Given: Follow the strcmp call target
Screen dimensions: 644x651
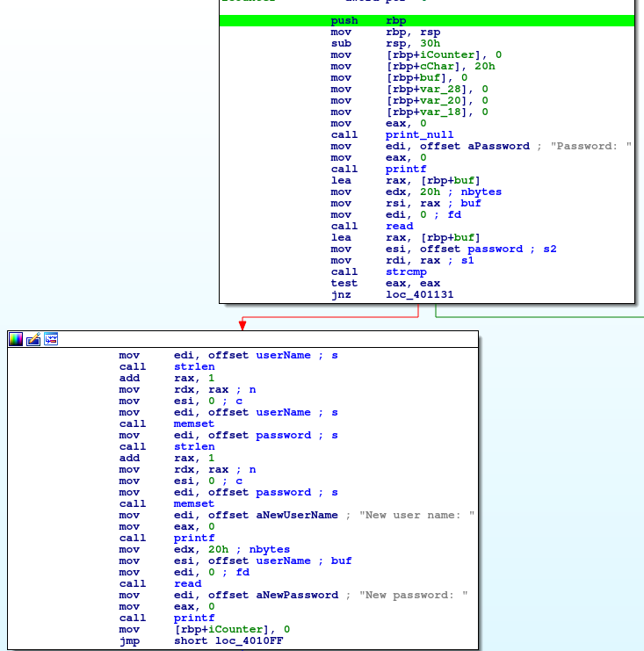Looking at the screenshot, I should click(406, 272).
